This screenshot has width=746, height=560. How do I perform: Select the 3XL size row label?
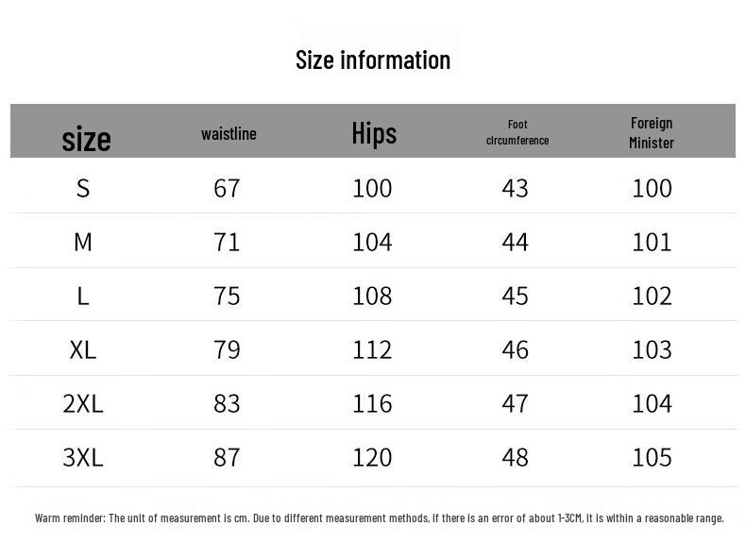[83, 457]
